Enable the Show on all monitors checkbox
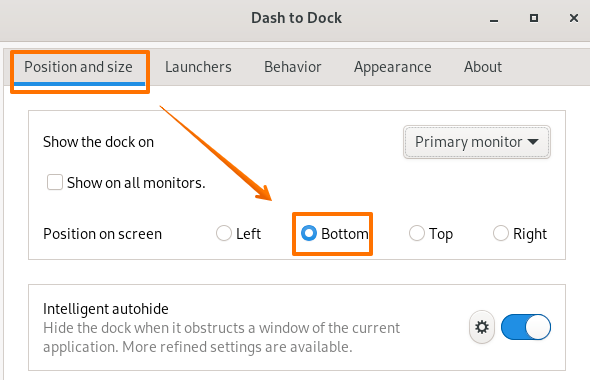This screenshot has height=380, width=590. (55, 182)
